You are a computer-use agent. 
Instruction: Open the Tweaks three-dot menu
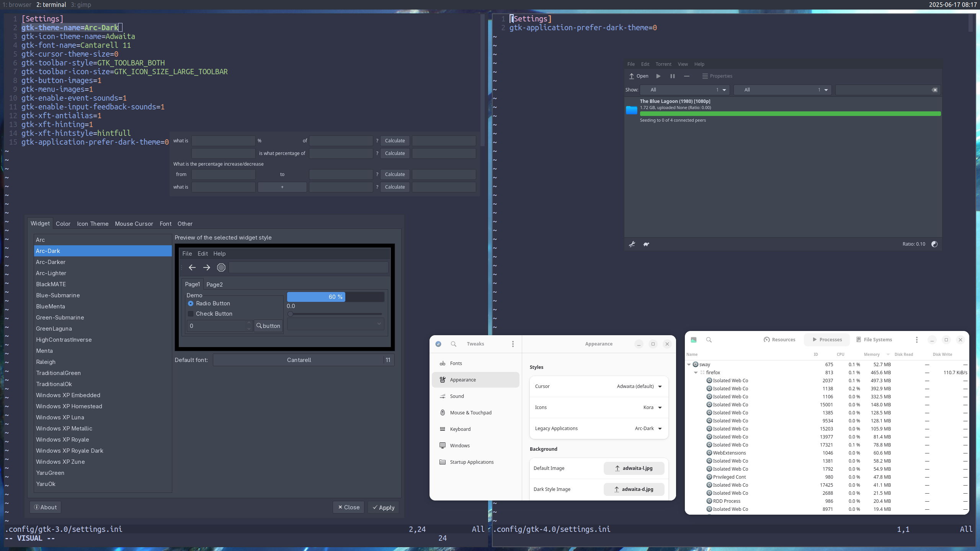(x=513, y=344)
